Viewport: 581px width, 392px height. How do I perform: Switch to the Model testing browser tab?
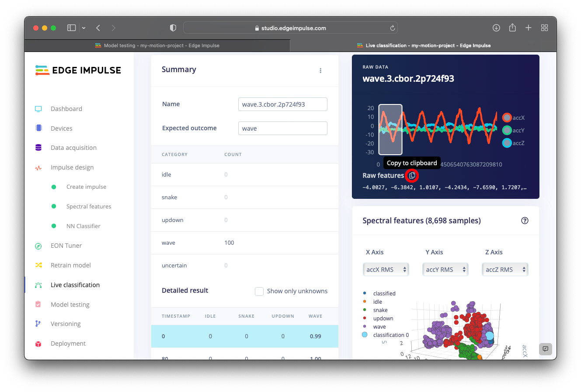[157, 45]
